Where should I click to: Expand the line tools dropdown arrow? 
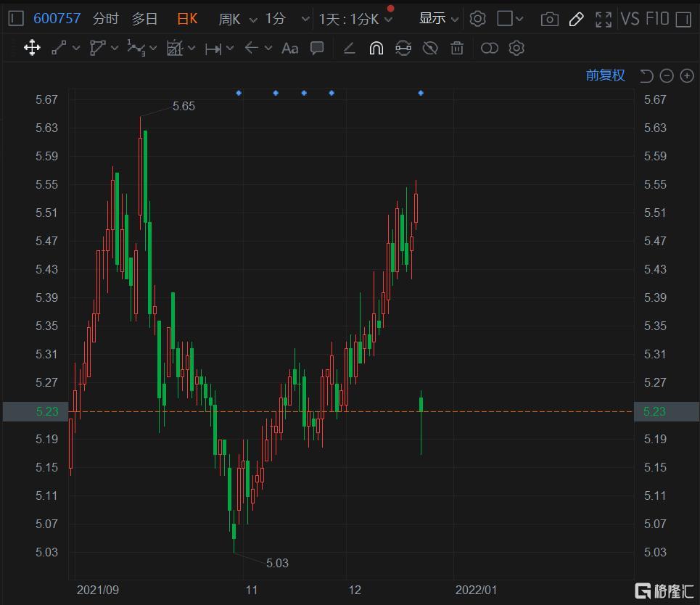tap(76, 48)
